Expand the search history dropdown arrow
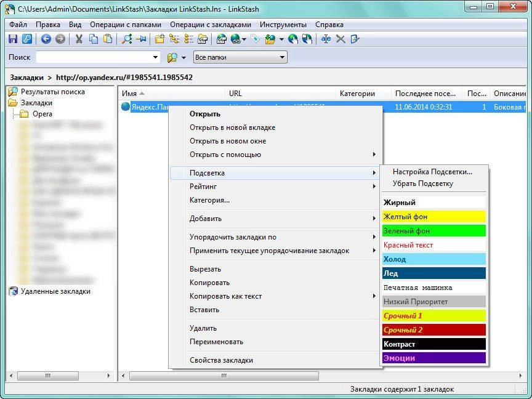Image resolution: width=532 pixels, height=399 pixels. (155, 57)
